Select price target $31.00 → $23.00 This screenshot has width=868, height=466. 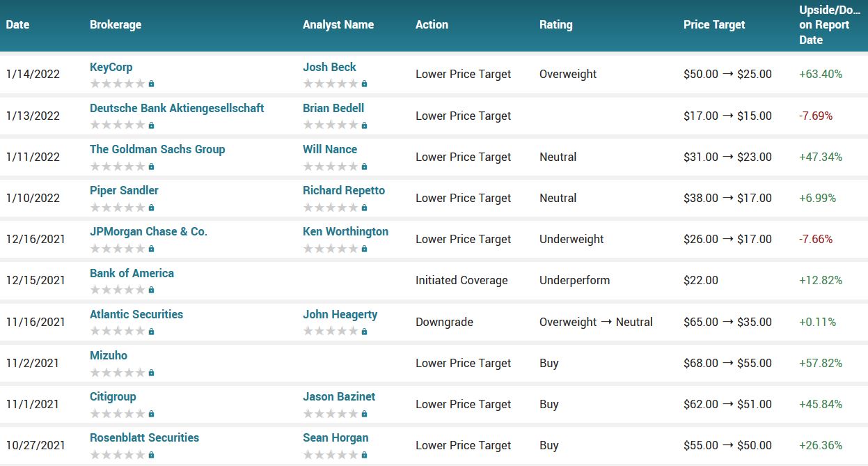(727, 157)
